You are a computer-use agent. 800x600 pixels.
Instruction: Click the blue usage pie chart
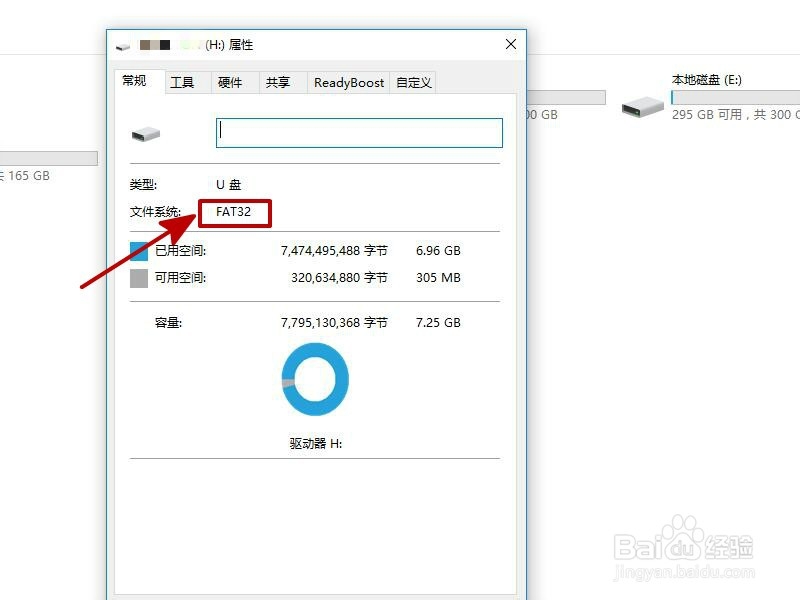click(x=315, y=378)
